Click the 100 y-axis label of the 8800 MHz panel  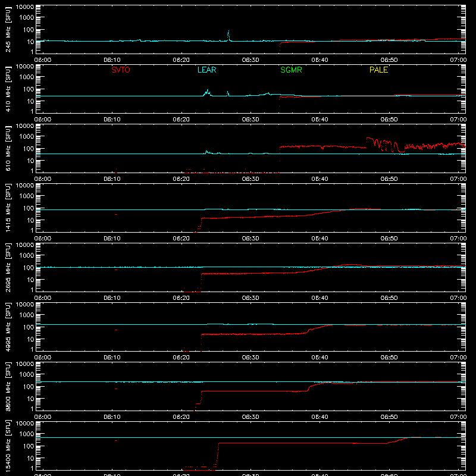[x=29, y=387]
